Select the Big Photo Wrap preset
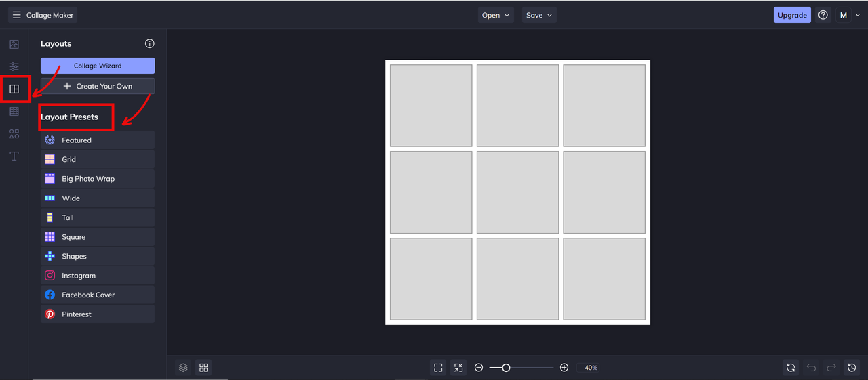Viewport: 868px width, 380px height. (98, 179)
